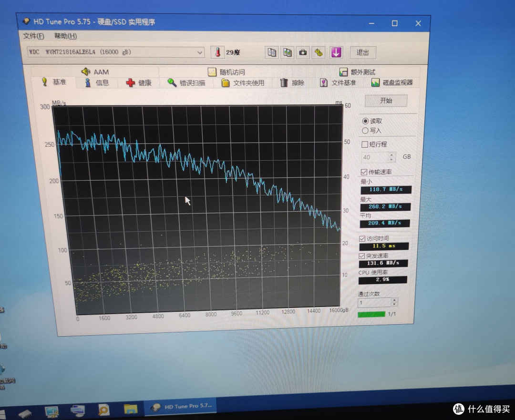Click the purple down-arrow minimize-to-tray icon

[x=336, y=52]
